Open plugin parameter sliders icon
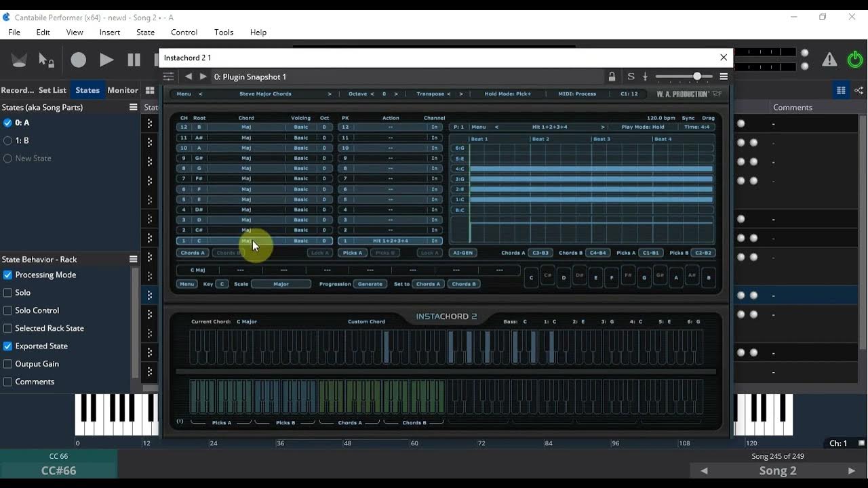Screen dimensions: 868x488 click(169, 77)
